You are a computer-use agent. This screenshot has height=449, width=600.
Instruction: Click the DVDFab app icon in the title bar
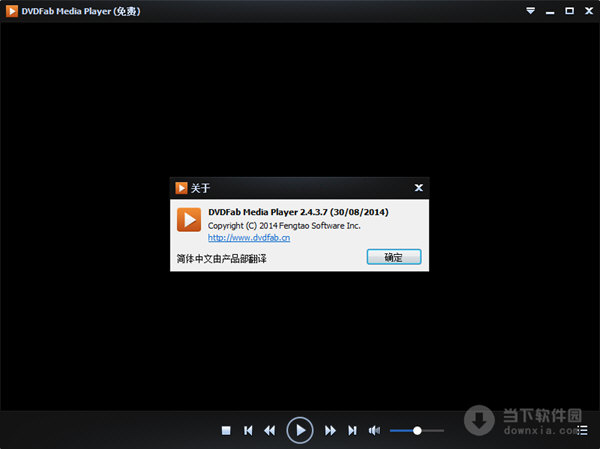pyautogui.click(x=11, y=11)
